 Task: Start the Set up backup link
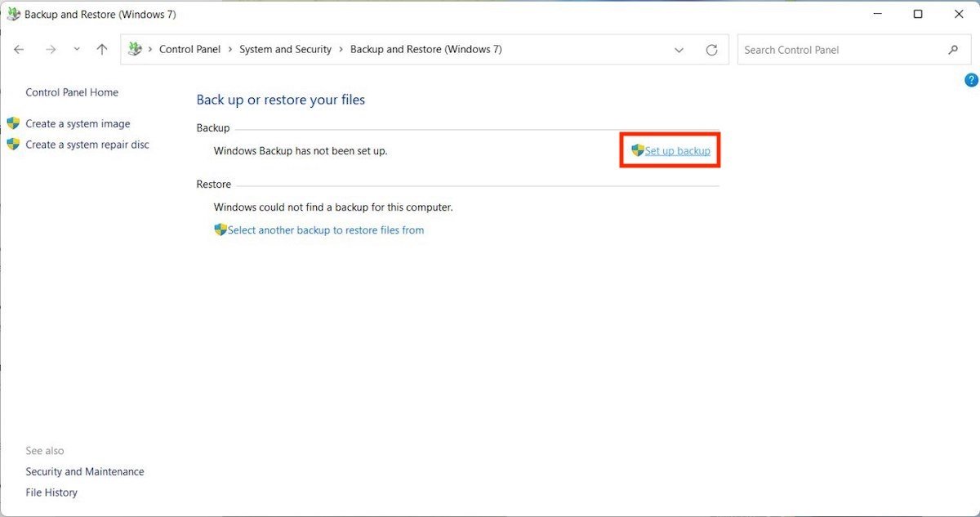678,151
